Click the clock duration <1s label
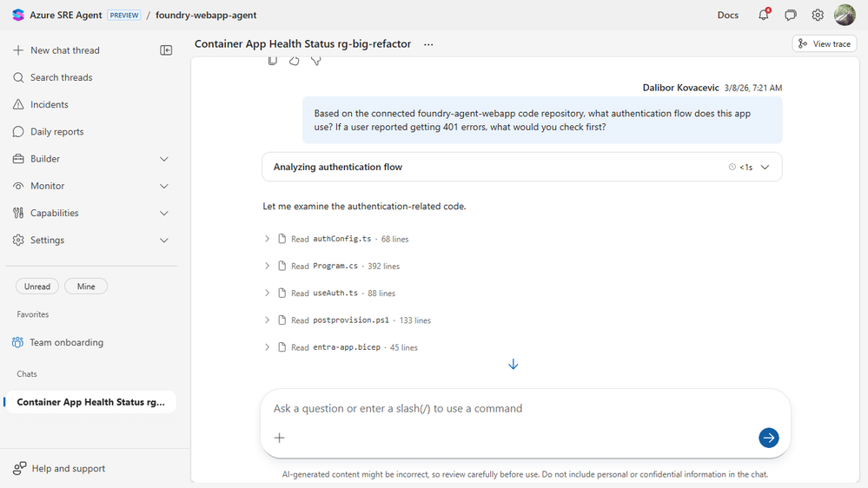Image resolution: width=868 pixels, height=488 pixels. [x=740, y=167]
